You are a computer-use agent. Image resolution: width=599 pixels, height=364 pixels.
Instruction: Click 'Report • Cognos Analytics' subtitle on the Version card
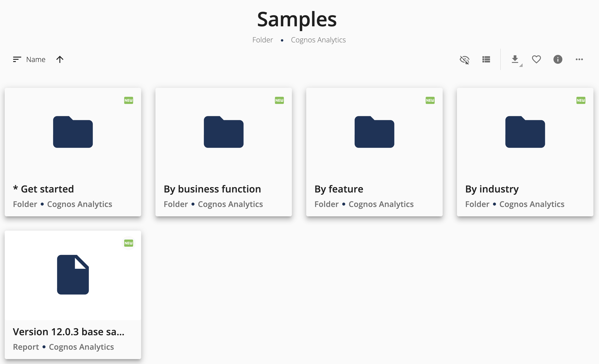click(63, 347)
